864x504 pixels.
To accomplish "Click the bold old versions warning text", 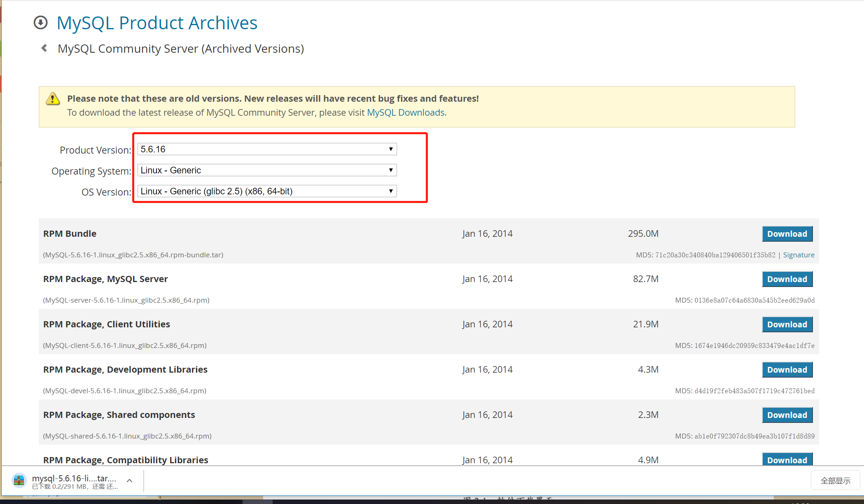I will coord(273,98).
